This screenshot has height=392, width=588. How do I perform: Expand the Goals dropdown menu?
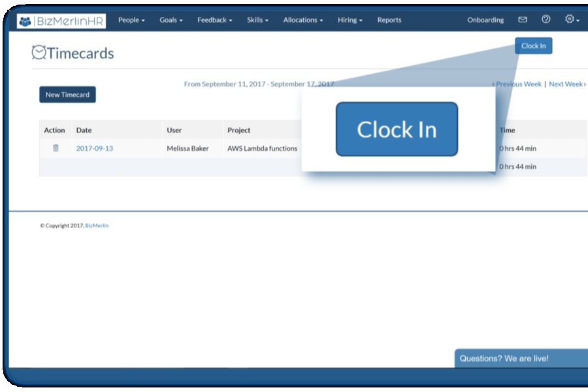(171, 20)
